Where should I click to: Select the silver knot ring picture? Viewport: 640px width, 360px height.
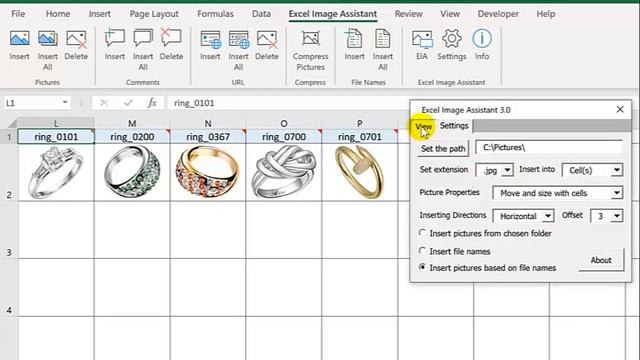coord(284,172)
